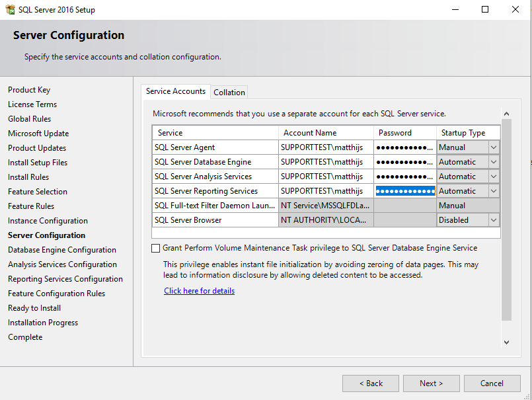This screenshot has width=532, height=400.
Task: Click Reporting Services Configuration in the steps list
Action: (x=65, y=279)
